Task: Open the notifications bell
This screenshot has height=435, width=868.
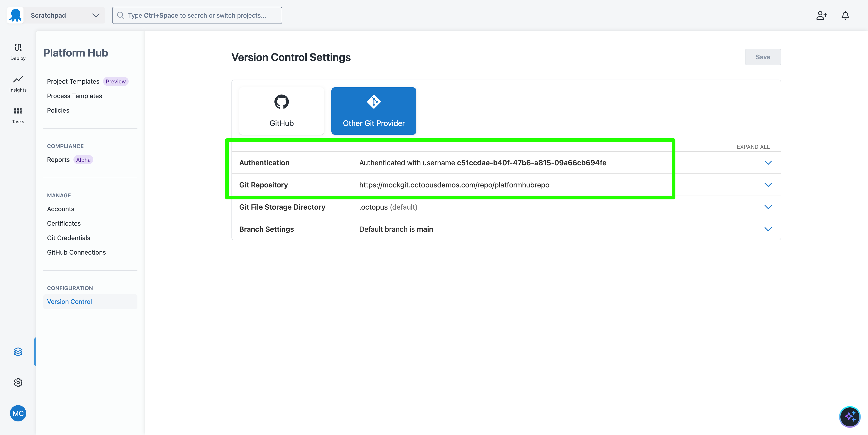Action: [x=845, y=16]
